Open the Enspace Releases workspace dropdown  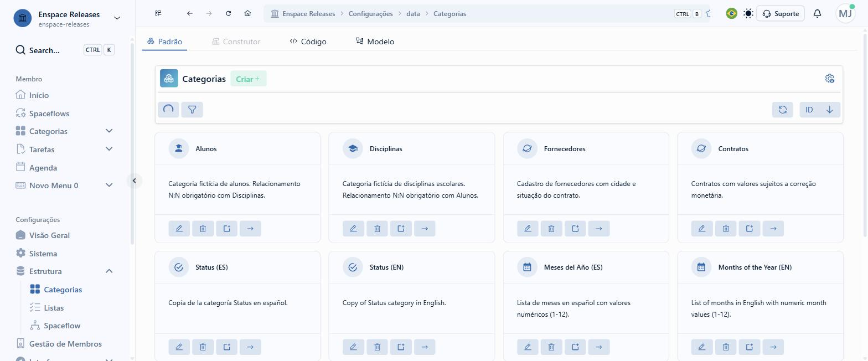(x=117, y=18)
